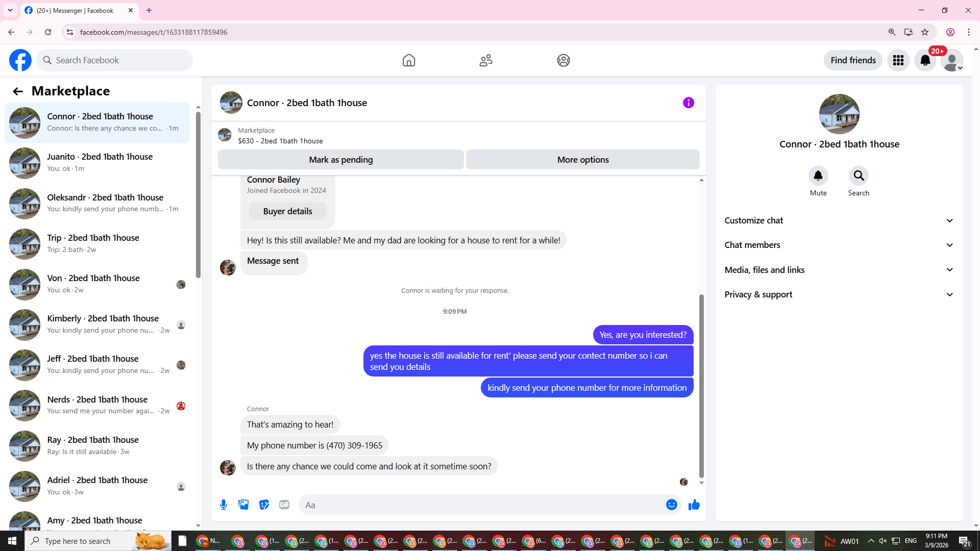Click the voice clip microphone icon

[x=224, y=505]
